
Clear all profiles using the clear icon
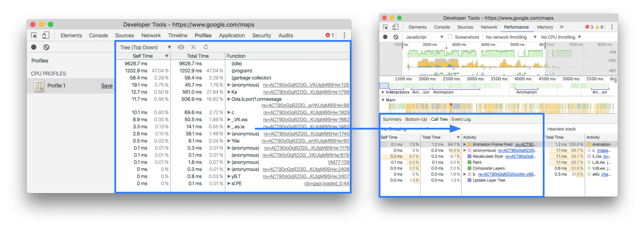tap(46, 47)
